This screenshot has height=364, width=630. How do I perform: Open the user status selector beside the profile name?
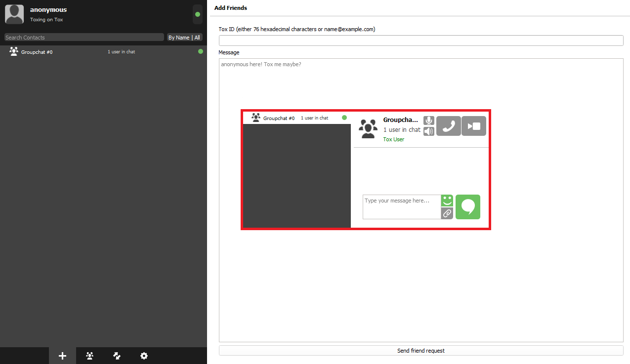(x=198, y=14)
